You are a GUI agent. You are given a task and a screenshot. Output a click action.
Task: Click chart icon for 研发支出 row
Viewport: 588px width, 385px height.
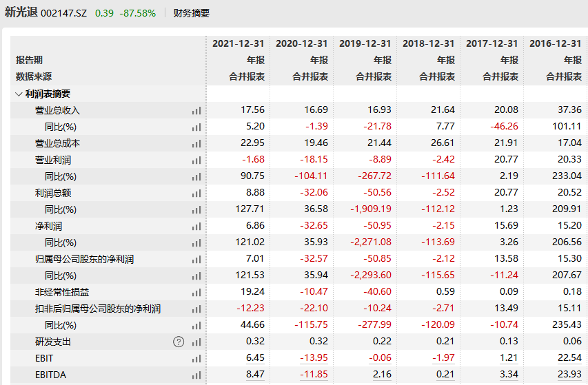point(196,342)
